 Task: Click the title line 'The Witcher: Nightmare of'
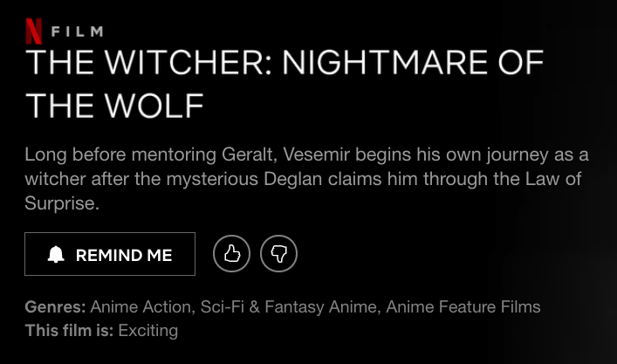point(285,64)
